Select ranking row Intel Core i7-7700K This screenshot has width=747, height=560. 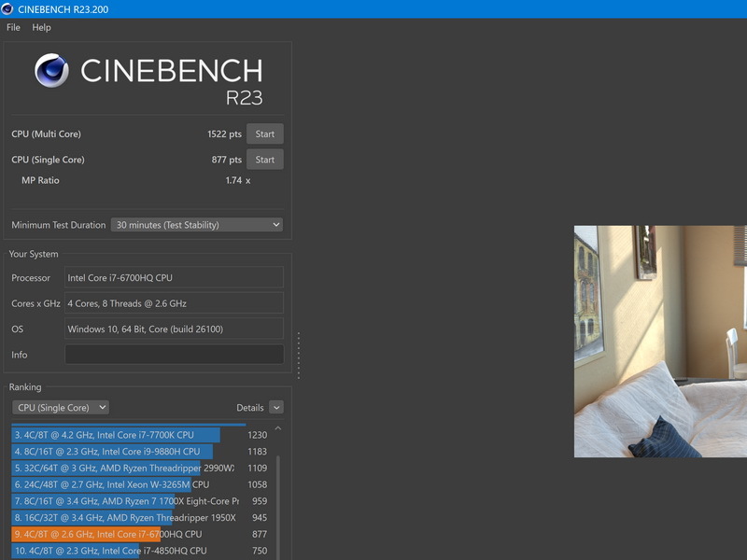click(140, 435)
